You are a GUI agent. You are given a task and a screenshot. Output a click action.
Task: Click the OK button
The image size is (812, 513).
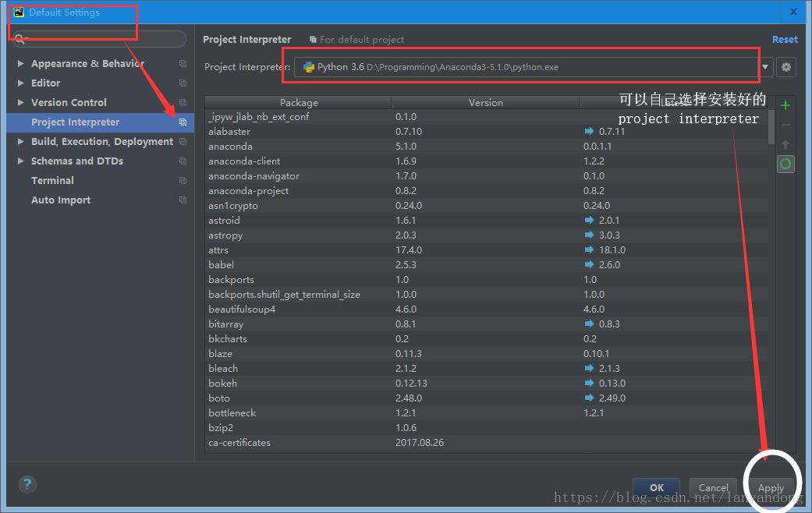[656, 487]
